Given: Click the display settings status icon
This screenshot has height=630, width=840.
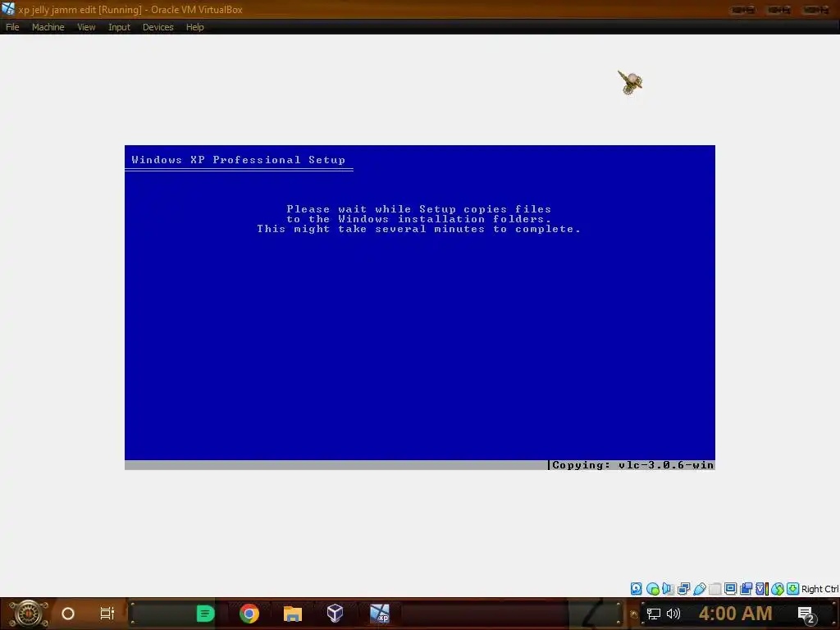Looking at the screenshot, I should pyautogui.click(x=730, y=589).
